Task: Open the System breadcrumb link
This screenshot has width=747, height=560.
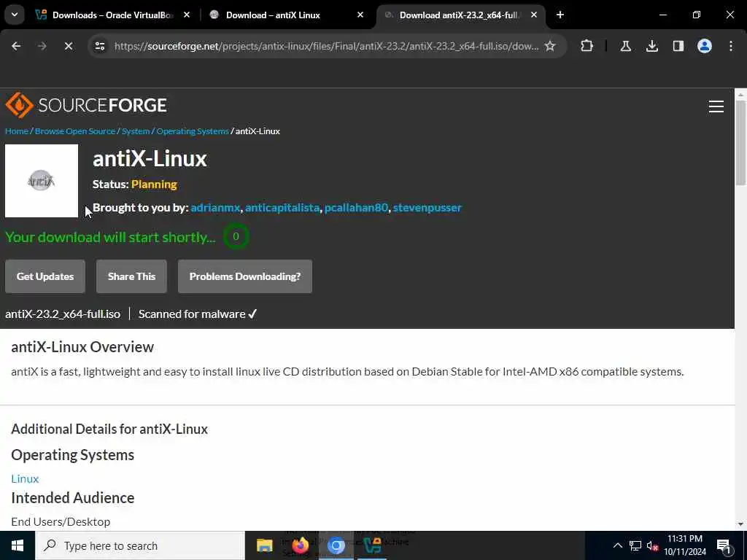Action: (x=136, y=131)
